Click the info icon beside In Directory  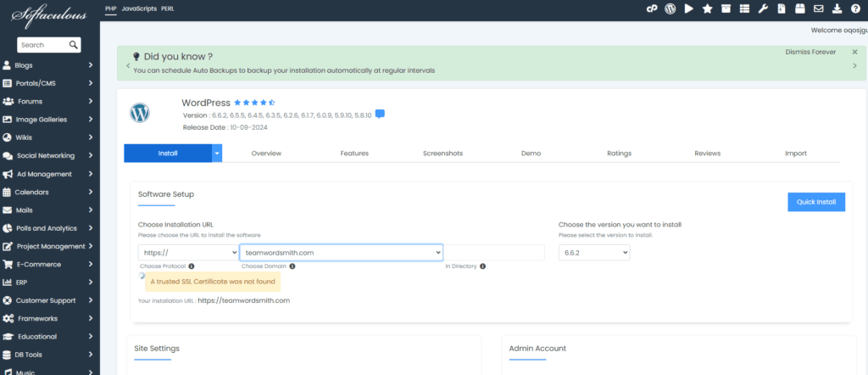pyautogui.click(x=482, y=266)
